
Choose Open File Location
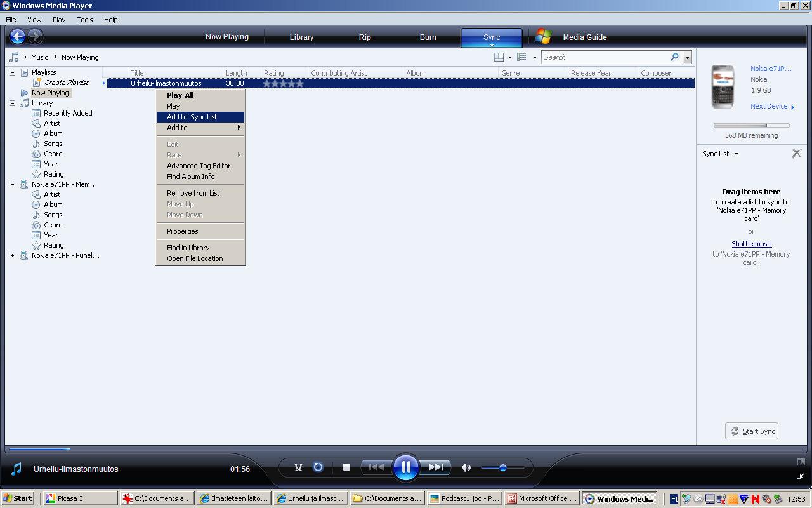[x=200, y=258]
